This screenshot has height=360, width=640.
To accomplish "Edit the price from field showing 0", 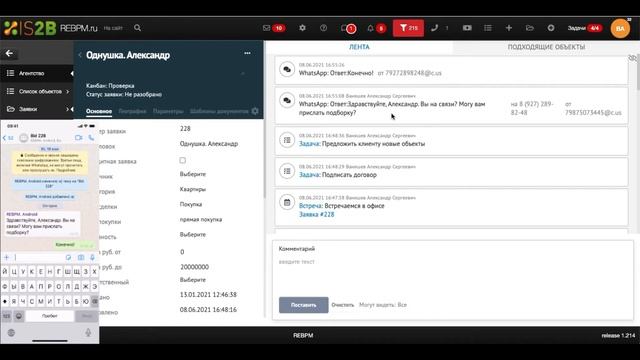I will click(x=182, y=252).
